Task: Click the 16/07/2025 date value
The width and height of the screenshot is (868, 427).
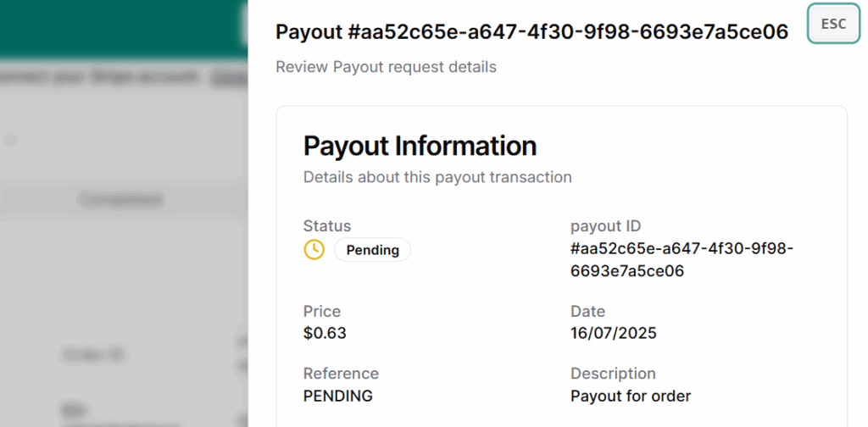Action: 613,333
